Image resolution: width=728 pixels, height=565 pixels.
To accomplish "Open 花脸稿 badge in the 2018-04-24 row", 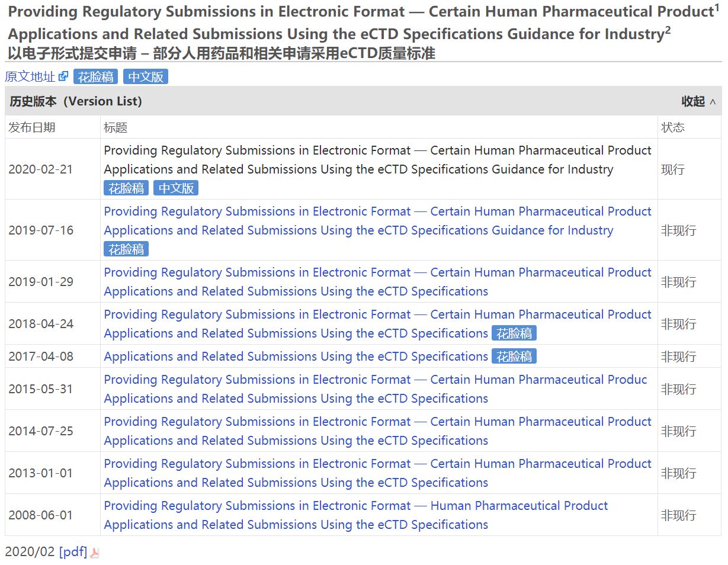I will pos(514,333).
